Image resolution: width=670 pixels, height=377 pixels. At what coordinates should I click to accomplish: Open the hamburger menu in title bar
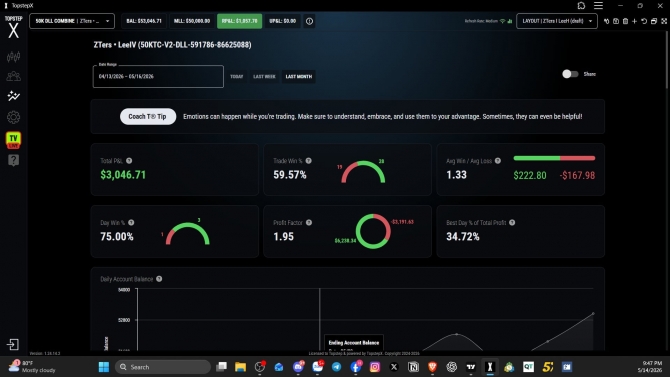pos(598,6)
